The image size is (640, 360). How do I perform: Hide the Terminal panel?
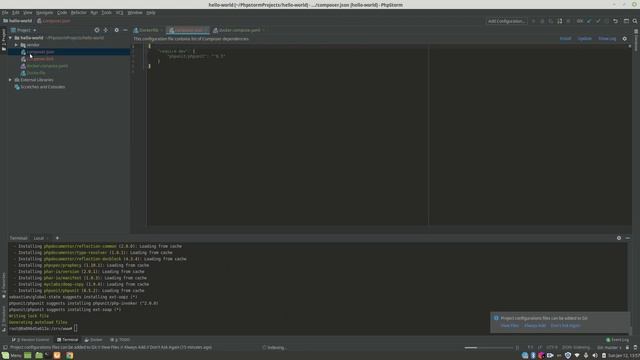point(628,238)
